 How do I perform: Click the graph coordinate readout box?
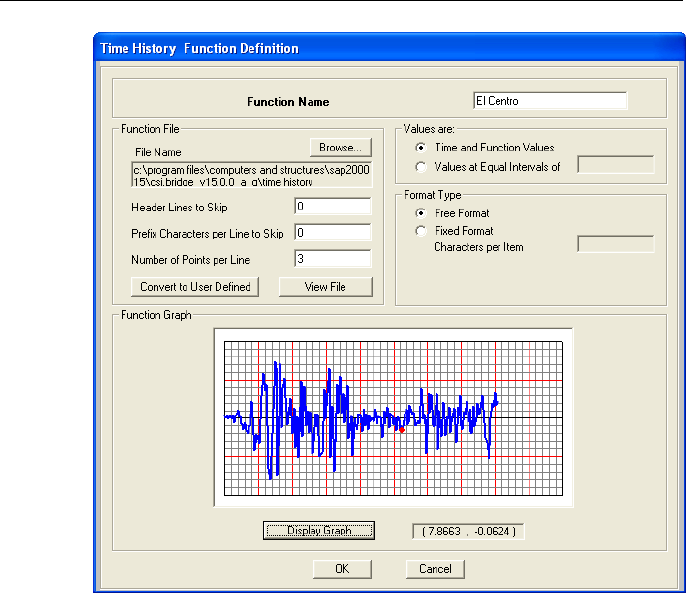[468, 531]
